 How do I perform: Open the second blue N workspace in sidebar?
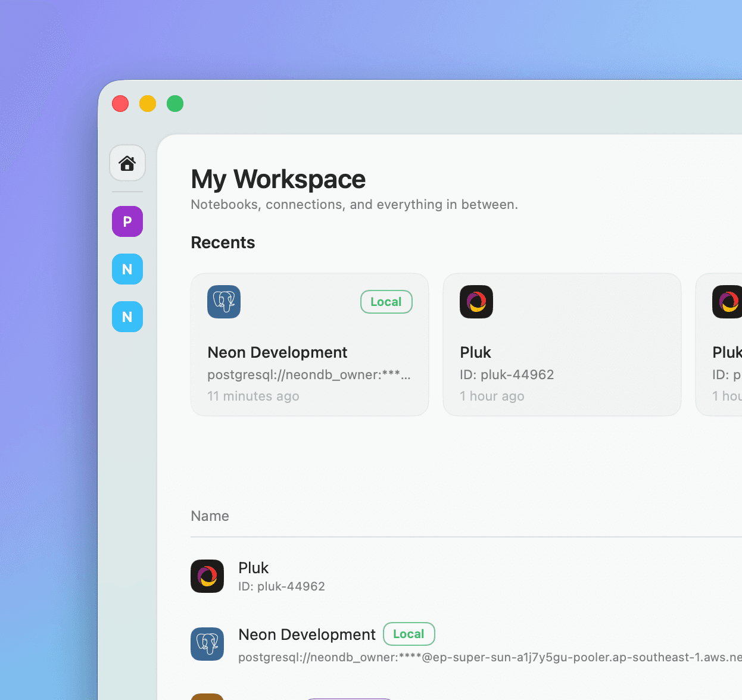pos(127,317)
